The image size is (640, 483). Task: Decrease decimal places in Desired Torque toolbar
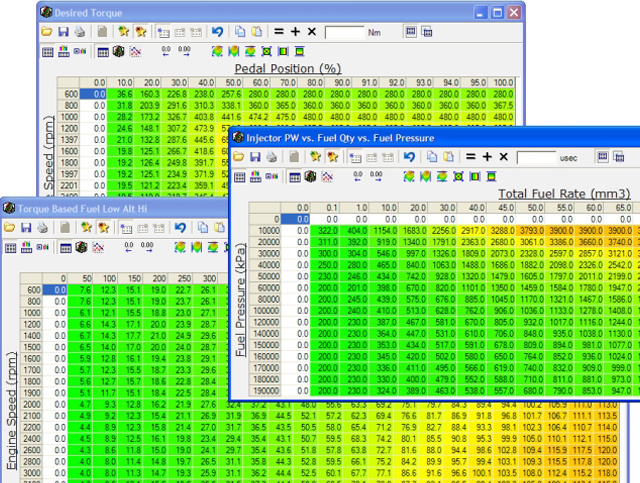[166, 51]
